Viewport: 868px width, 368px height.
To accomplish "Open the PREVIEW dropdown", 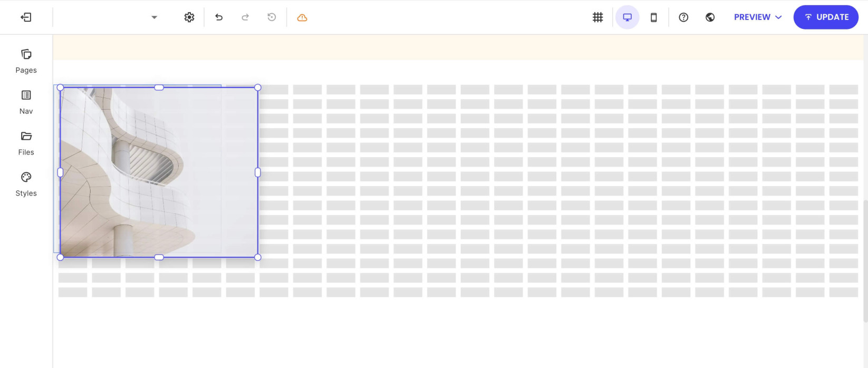I will pyautogui.click(x=758, y=17).
